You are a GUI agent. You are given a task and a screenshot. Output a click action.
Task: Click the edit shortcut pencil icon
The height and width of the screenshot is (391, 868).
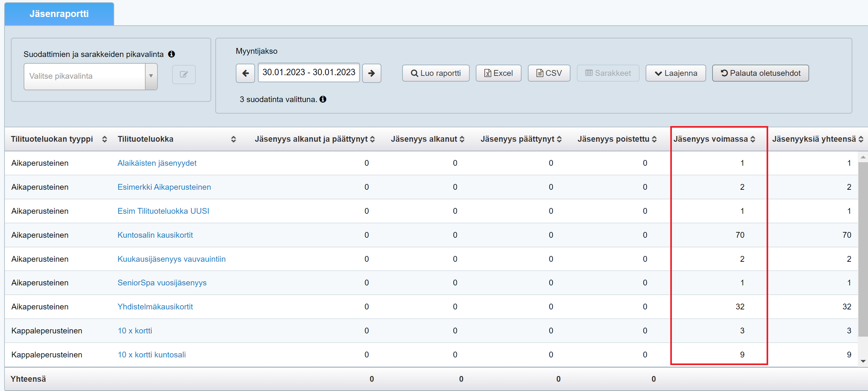click(184, 74)
